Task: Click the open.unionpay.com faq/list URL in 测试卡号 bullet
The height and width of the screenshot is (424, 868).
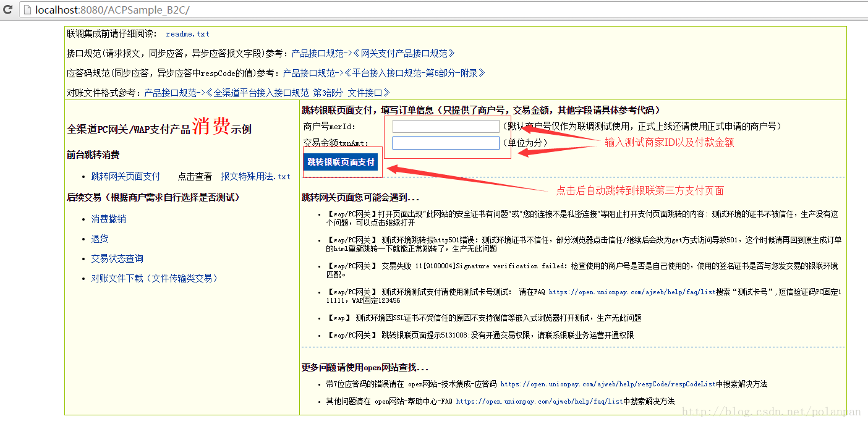Action: [631, 292]
